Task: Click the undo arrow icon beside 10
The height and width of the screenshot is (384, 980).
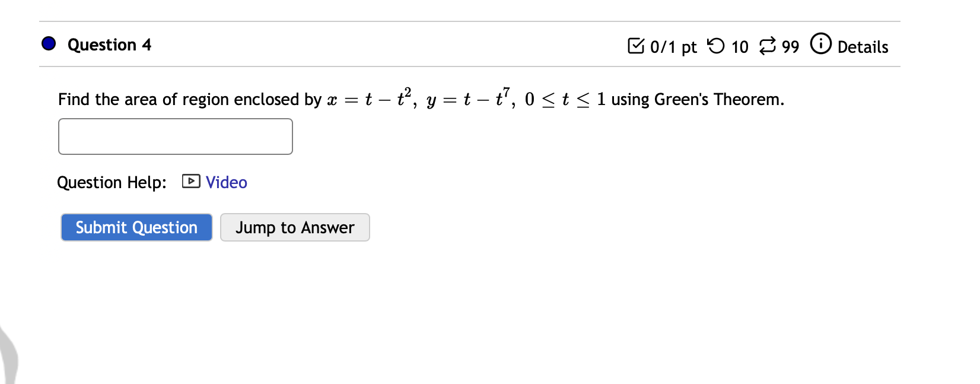Action: click(x=715, y=46)
